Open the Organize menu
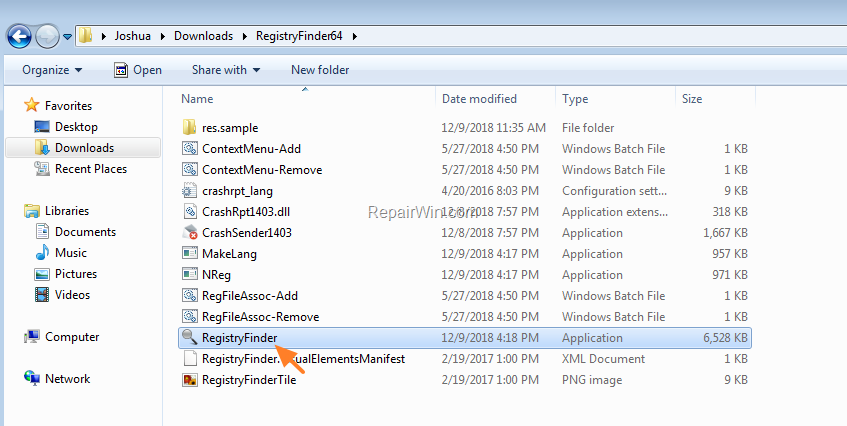The width and height of the screenshot is (847, 426). tap(52, 70)
